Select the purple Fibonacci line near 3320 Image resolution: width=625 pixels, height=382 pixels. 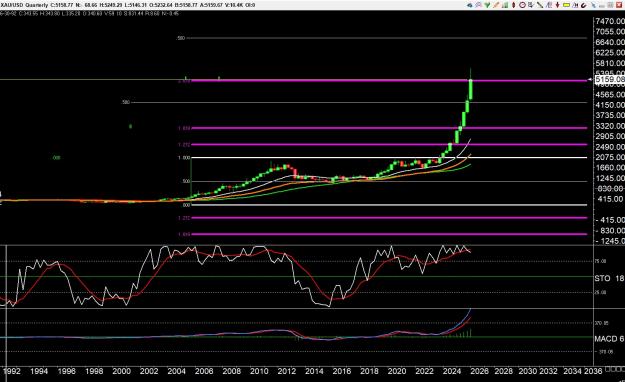click(x=389, y=128)
